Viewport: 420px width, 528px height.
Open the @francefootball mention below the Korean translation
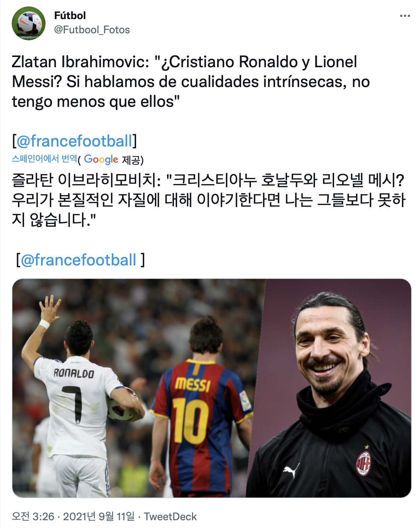click(78, 260)
